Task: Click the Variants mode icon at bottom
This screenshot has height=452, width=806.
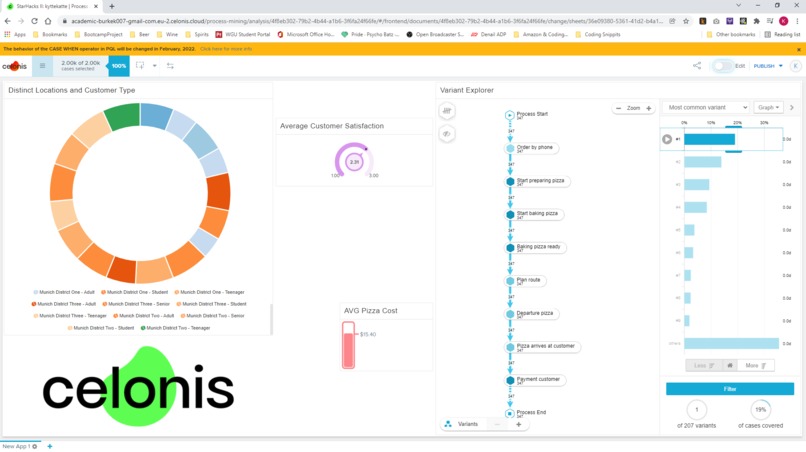Action: pyautogui.click(x=448, y=424)
